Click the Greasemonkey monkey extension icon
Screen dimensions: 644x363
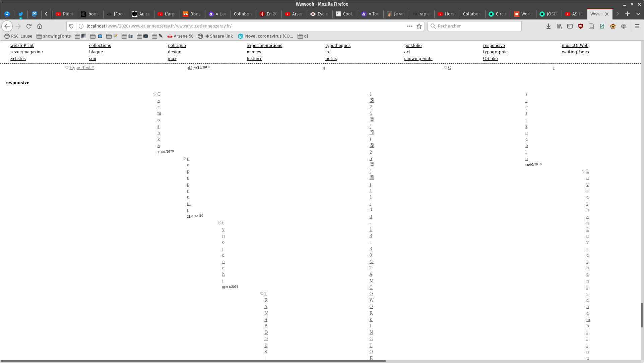[x=613, y=26]
